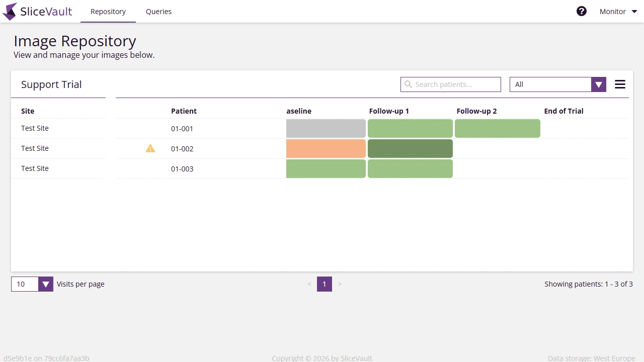Viewport: 644px width, 362px height.
Task: Go to previous page using the arrow
Action: (x=309, y=284)
